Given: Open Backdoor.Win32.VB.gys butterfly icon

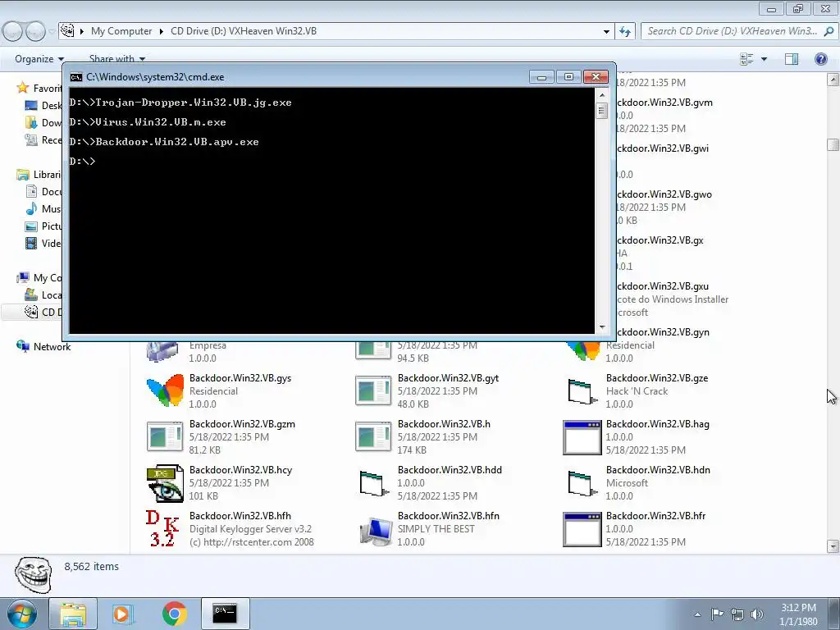Looking at the screenshot, I should (x=165, y=391).
